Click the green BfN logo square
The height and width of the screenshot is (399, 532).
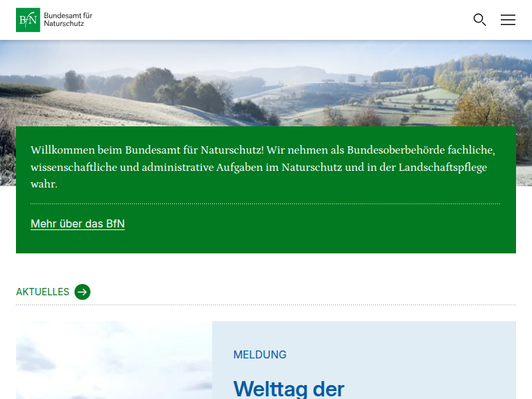point(28,20)
